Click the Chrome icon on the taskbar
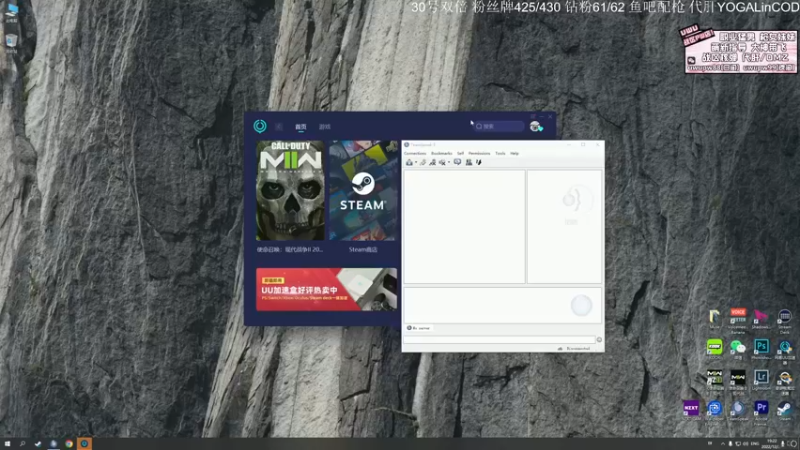The width and height of the screenshot is (800, 450). (68, 444)
